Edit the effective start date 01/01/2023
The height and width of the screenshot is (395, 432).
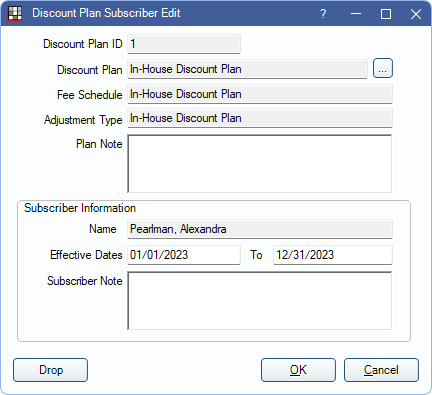click(x=184, y=255)
